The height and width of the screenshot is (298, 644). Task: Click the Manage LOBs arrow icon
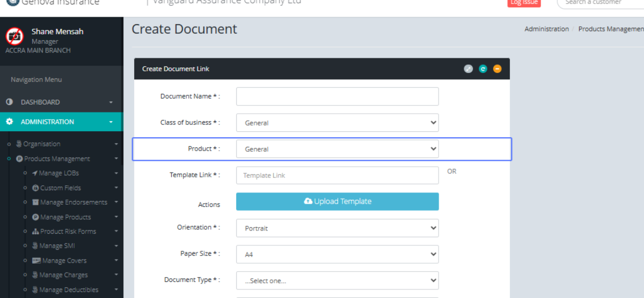tap(35, 173)
